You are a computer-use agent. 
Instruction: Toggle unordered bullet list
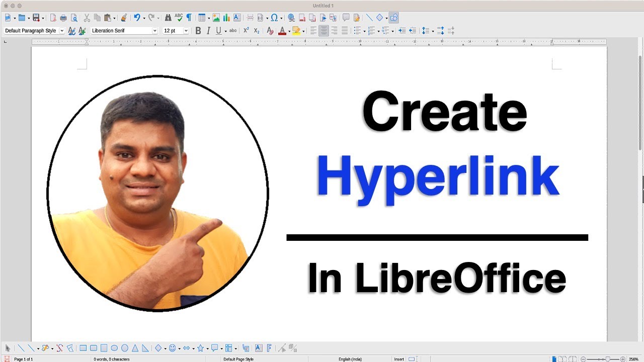[357, 31]
